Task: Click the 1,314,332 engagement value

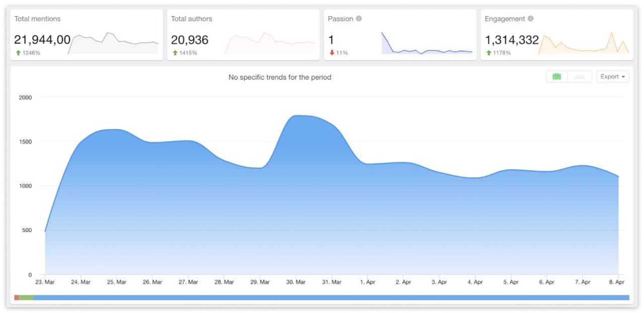Action: (x=511, y=40)
